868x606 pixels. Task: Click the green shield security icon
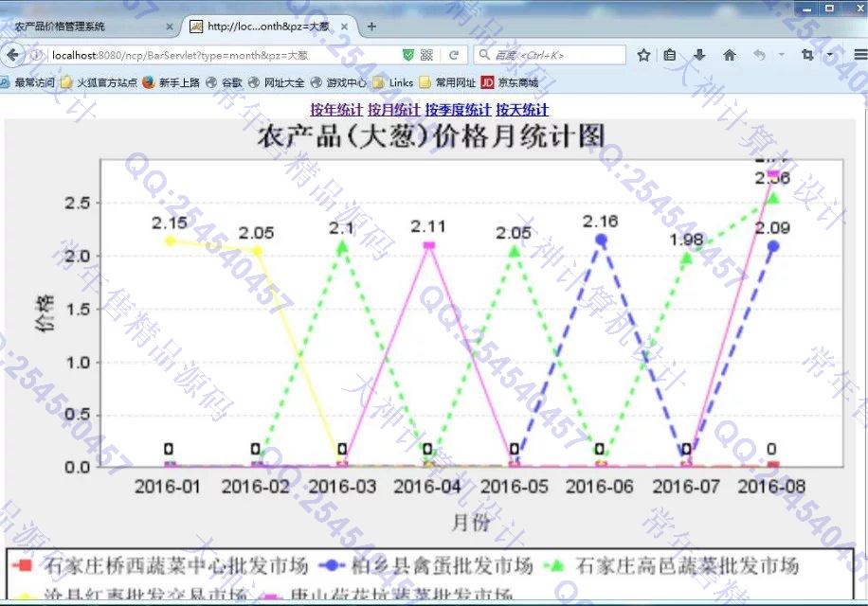click(x=408, y=55)
